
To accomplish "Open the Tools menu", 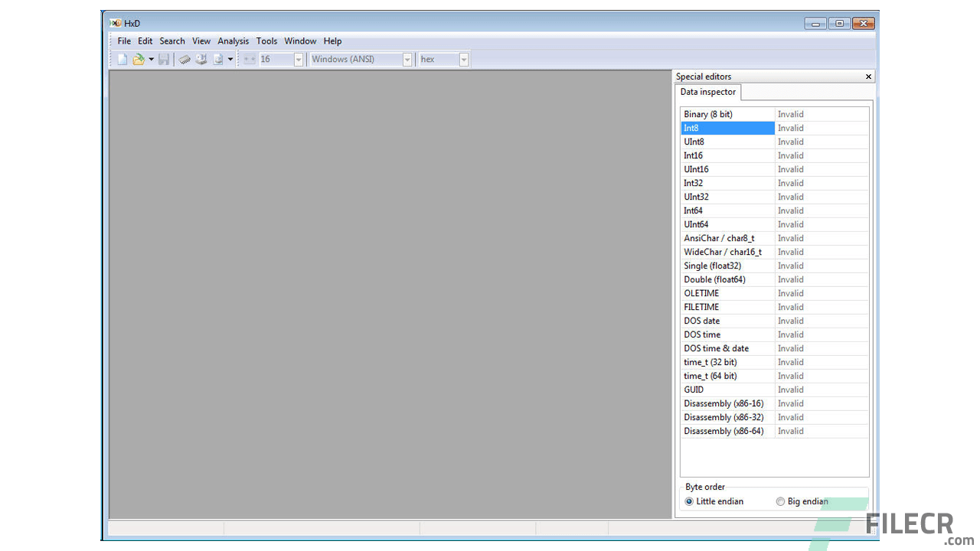I will [266, 41].
